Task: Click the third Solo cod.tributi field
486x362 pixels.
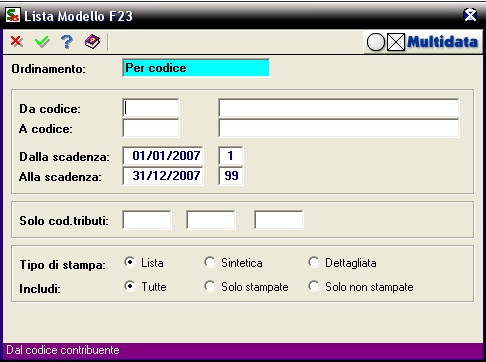Action: tap(279, 220)
